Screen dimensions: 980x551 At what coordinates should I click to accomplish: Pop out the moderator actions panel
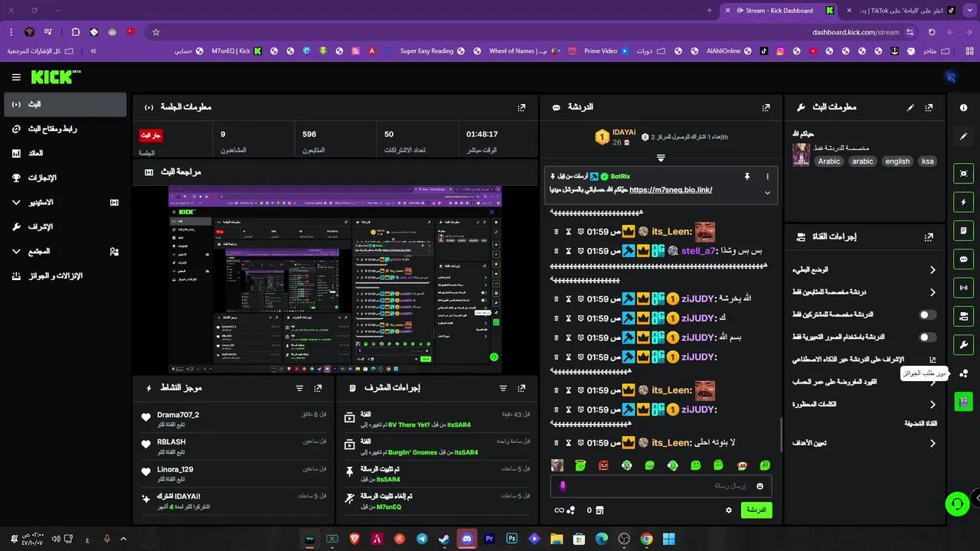click(x=521, y=388)
